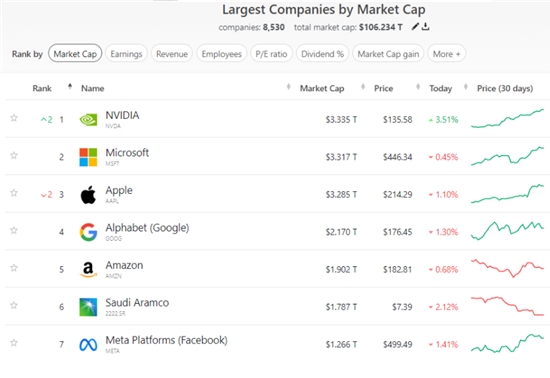Toggle the favorite star for Saudi Aramco
550x378 pixels.
(14, 305)
